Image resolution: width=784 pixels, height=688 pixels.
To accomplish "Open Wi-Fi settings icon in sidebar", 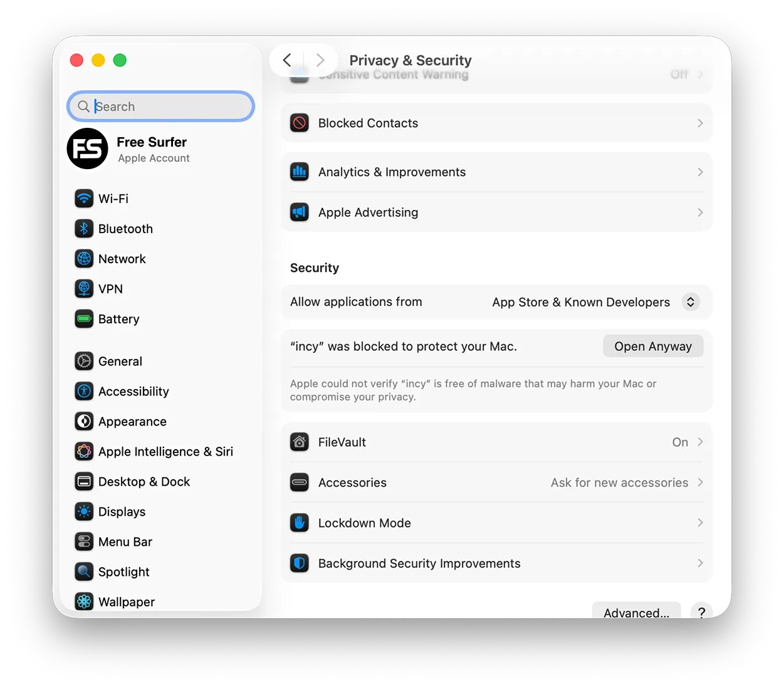I will pos(84,199).
